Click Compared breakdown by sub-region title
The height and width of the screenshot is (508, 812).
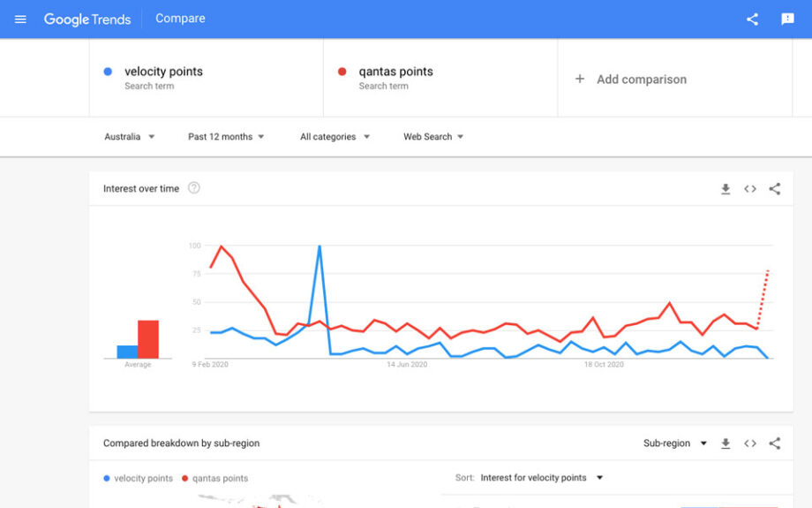click(181, 444)
